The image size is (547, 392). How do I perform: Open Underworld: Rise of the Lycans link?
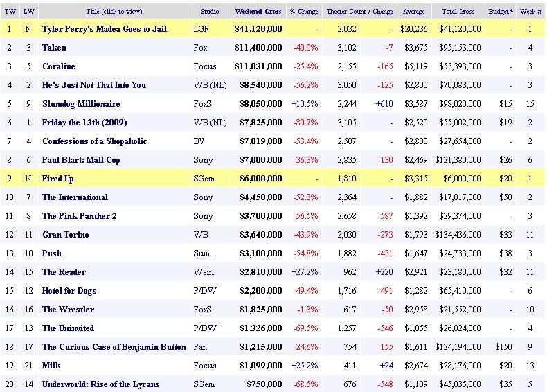100,384
